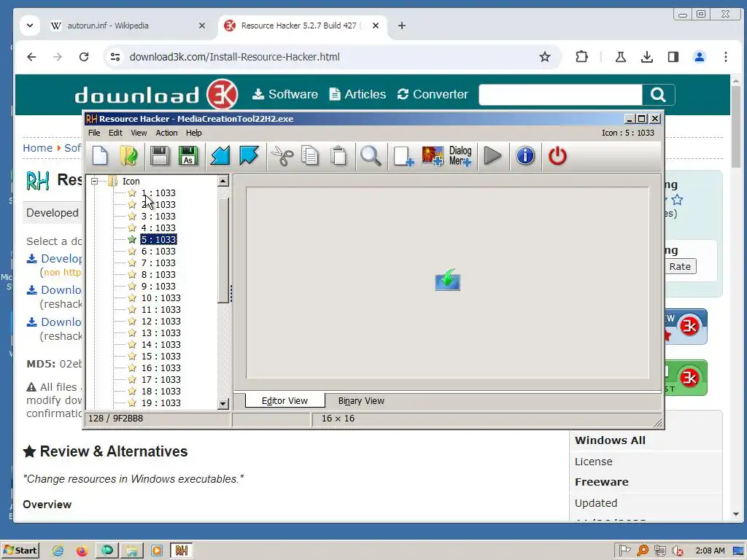Open the File menu in Resource Hacker

(x=94, y=133)
